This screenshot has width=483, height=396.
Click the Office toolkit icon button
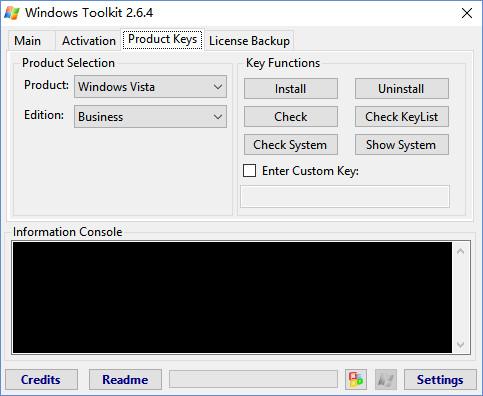click(356, 379)
